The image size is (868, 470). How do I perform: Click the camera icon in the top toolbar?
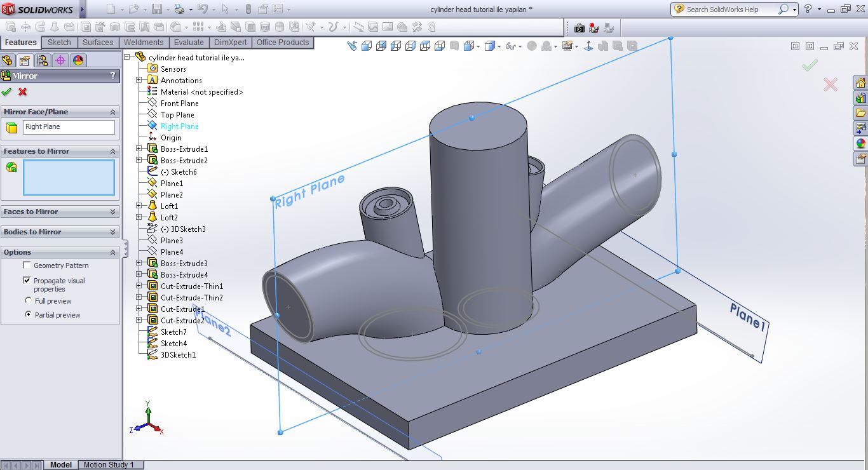pyautogui.click(x=579, y=28)
